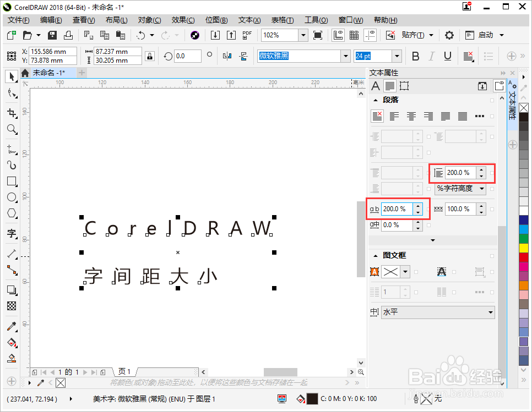The image size is (532, 412).
Task: Open the Options gear icon
Action: click(x=449, y=35)
